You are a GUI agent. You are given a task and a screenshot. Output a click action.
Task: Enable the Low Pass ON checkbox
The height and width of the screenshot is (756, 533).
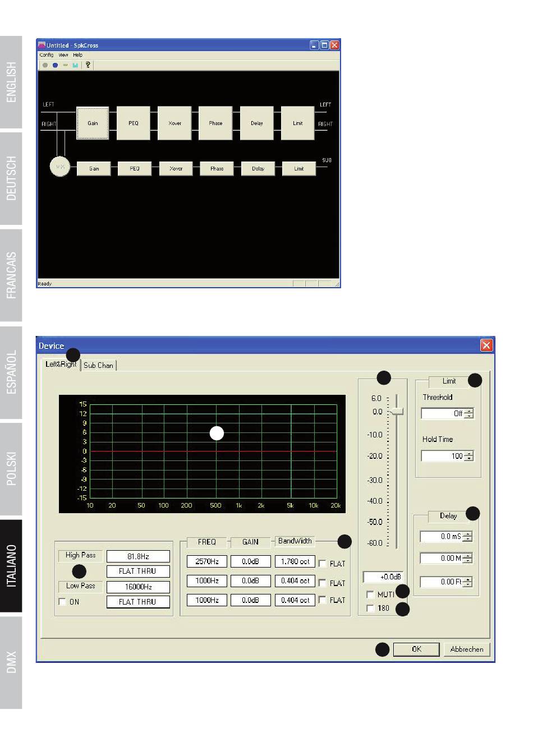point(62,602)
